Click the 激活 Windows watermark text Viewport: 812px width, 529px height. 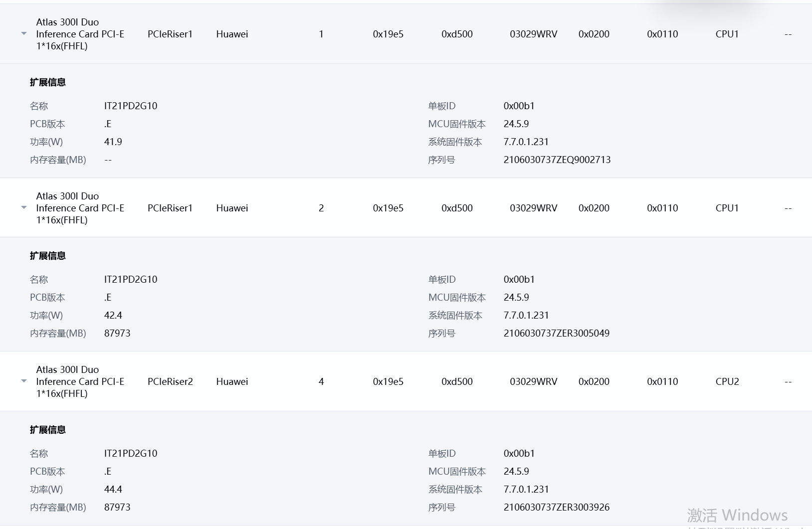coord(737,515)
